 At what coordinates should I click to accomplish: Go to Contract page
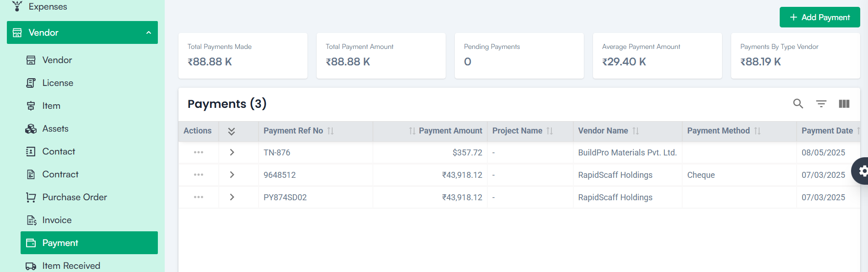click(x=89, y=174)
